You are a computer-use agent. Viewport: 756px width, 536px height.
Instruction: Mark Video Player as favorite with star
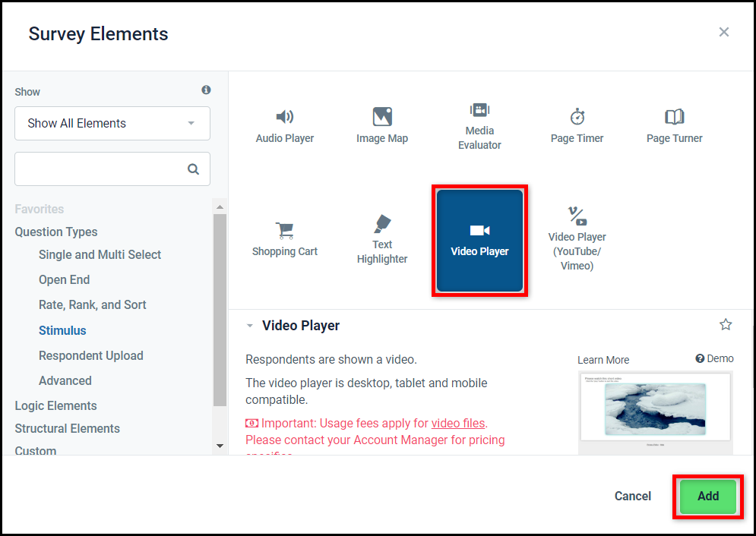(725, 325)
